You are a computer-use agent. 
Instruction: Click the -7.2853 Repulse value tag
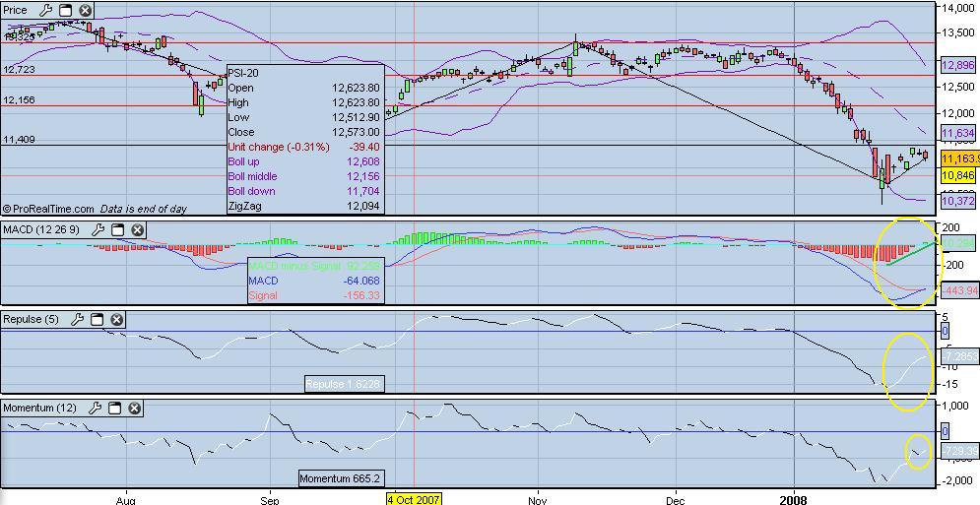coord(959,356)
